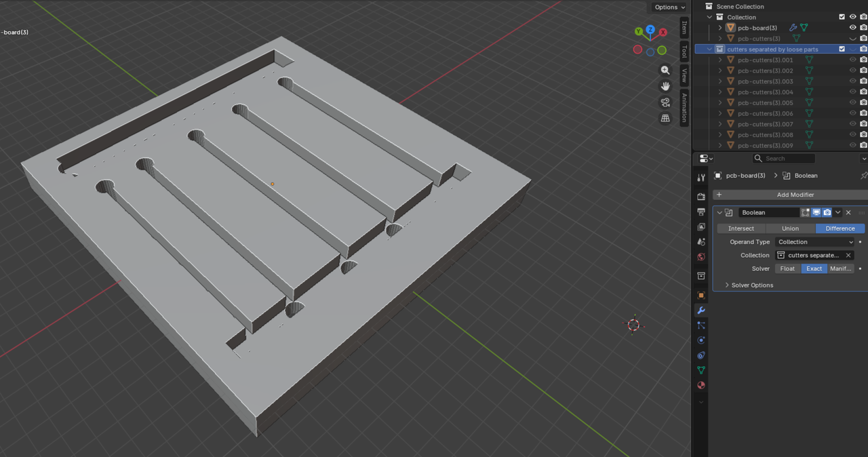Expand pcb-cutters(3).004 in the outliner

720,92
